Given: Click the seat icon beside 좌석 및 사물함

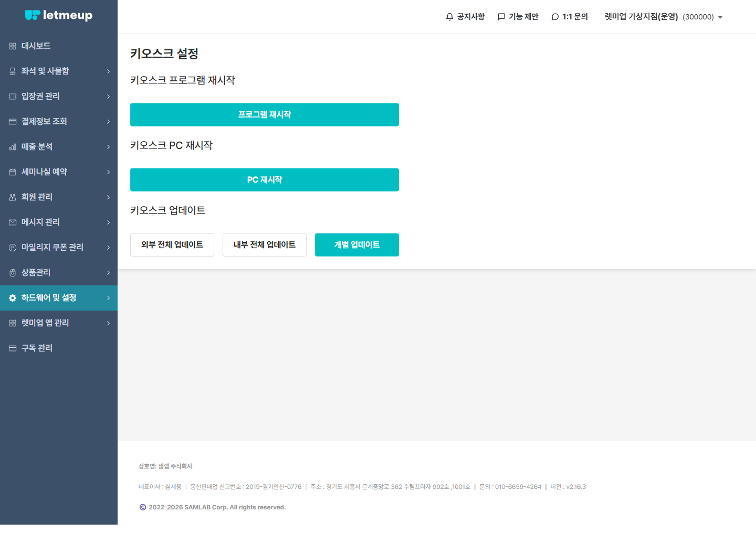Looking at the screenshot, I should pos(13,71).
